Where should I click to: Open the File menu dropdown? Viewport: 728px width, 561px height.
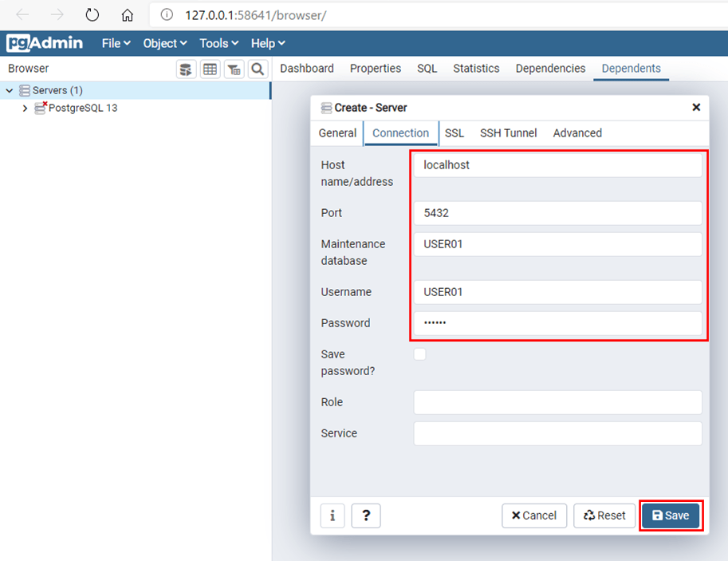[116, 43]
